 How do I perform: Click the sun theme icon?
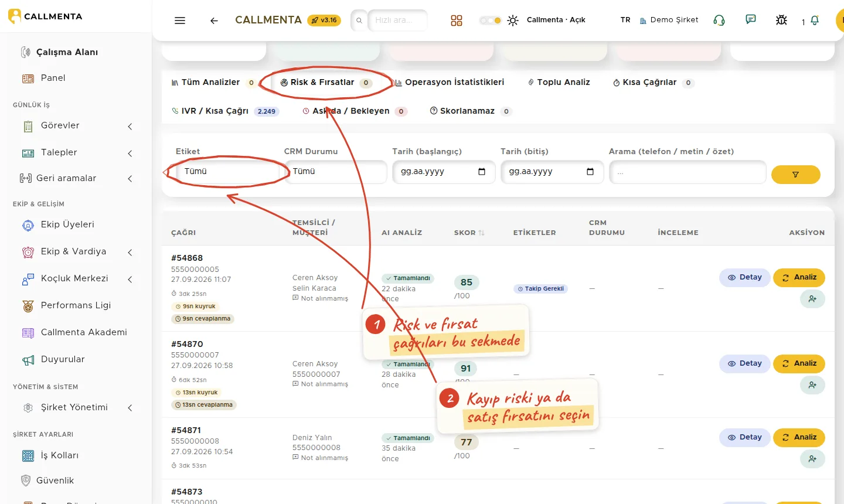pyautogui.click(x=513, y=21)
